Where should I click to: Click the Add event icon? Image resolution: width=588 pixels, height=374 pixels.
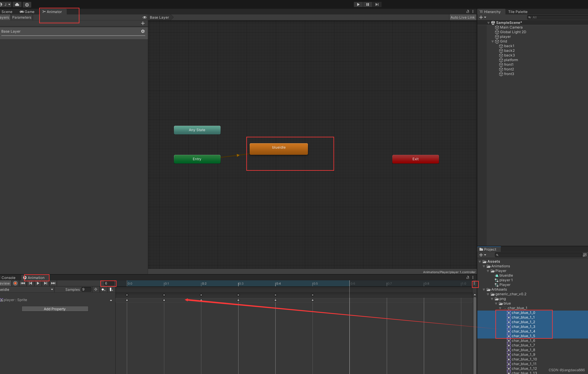(111, 290)
